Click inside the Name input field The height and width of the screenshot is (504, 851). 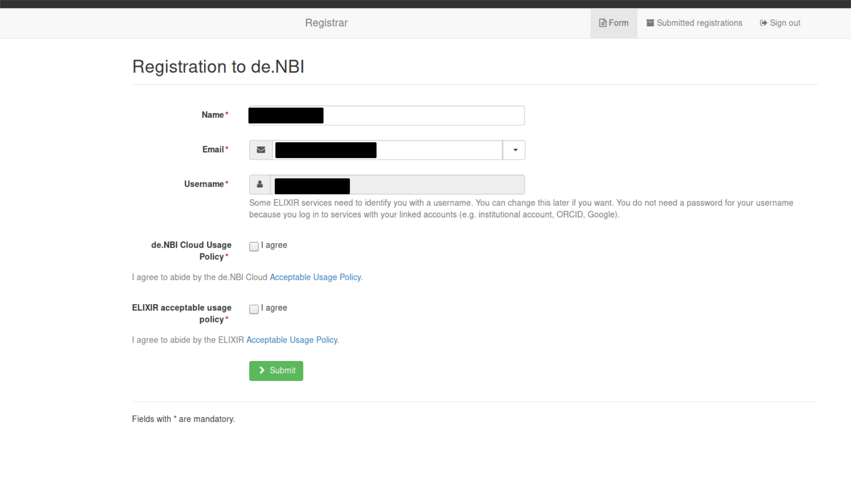coord(386,116)
